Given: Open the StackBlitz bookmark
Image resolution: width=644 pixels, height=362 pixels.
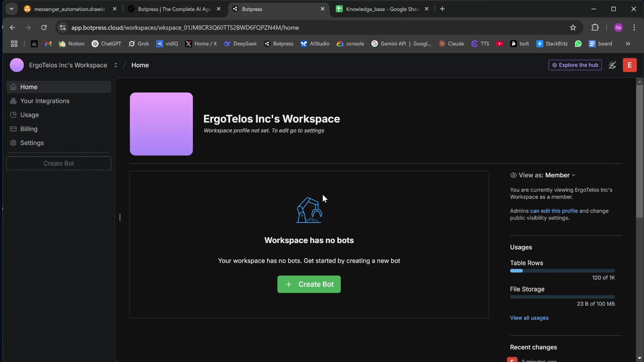Looking at the screenshot, I should coord(552,44).
